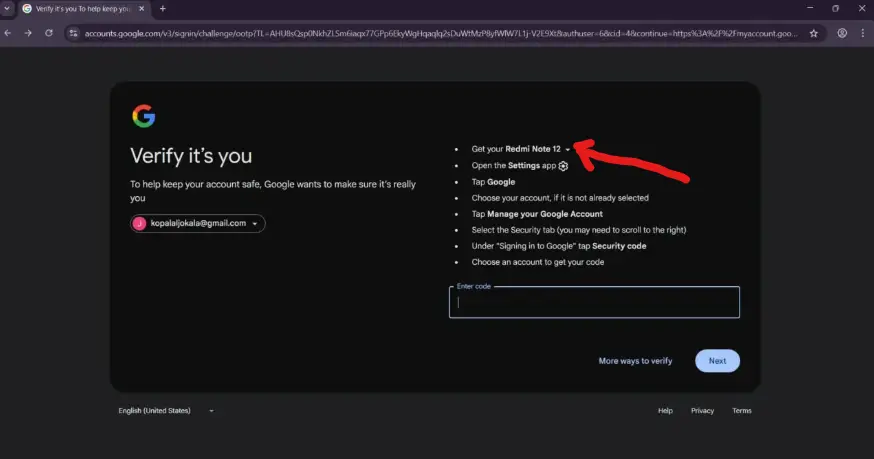
Task: Click the Google logo
Action: (144, 116)
